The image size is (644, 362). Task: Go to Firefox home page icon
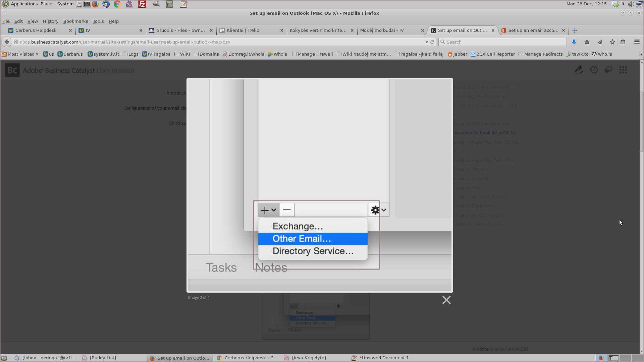point(587,42)
